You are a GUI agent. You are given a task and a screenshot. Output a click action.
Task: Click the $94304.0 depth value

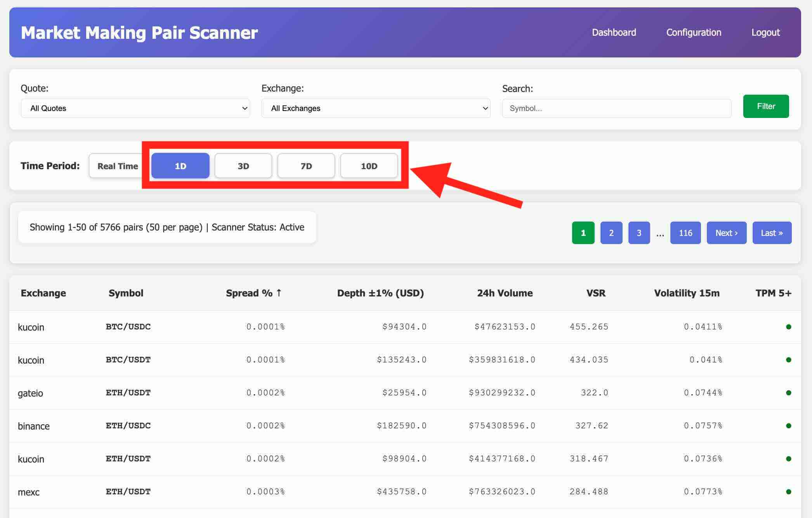point(404,327)
